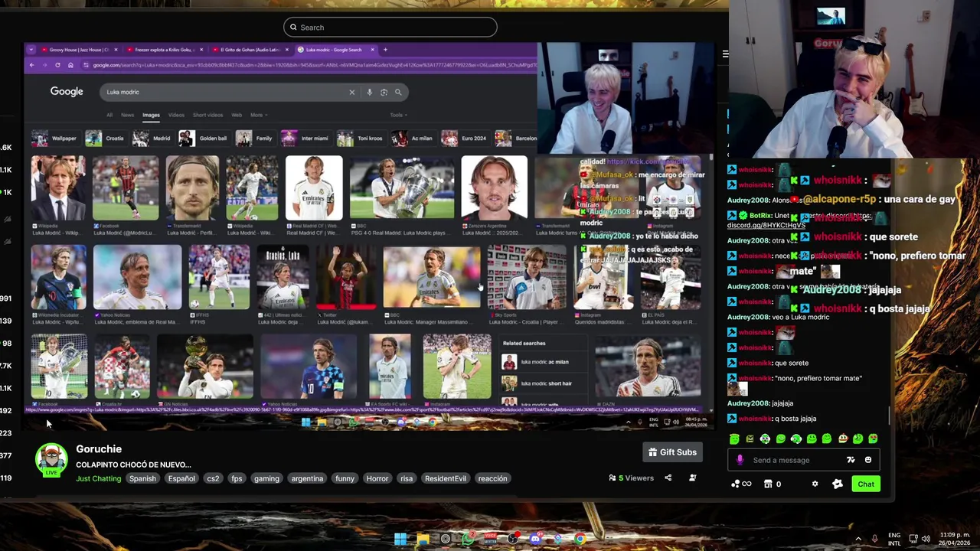Click the purple microphone icon in chat box
The width and height of the screenshot is (980, 551).
[740, 460]
